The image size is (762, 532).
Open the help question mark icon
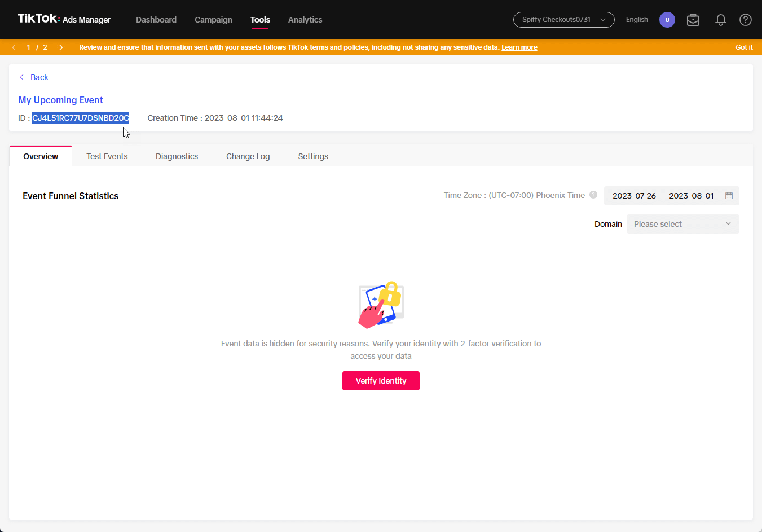pos(745,20)
